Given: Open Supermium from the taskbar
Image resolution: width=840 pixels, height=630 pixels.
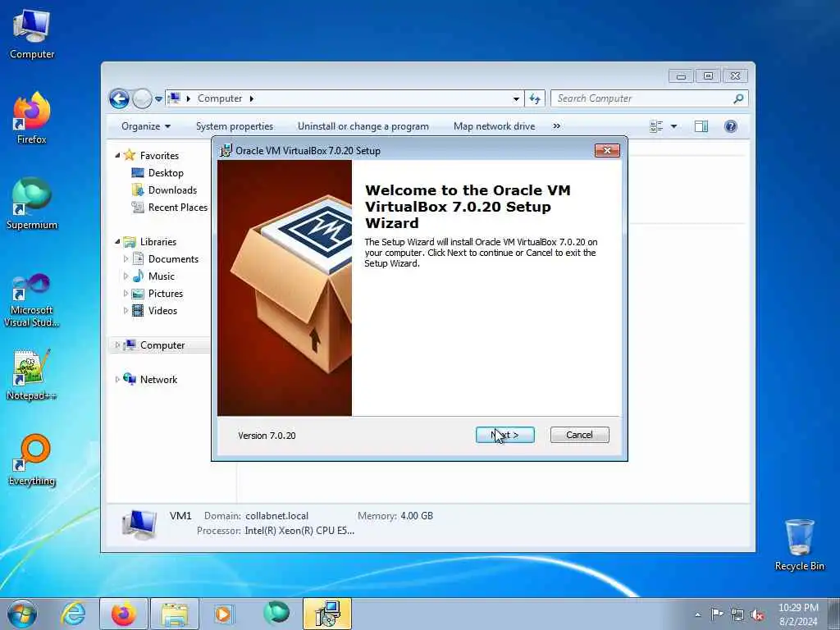Looking at the screenshot, I should click(276, 614).
